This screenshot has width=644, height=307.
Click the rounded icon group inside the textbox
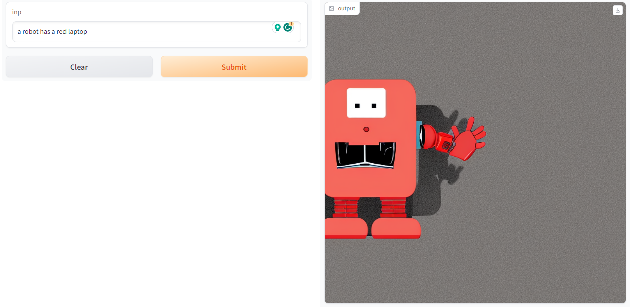[282, 27]
